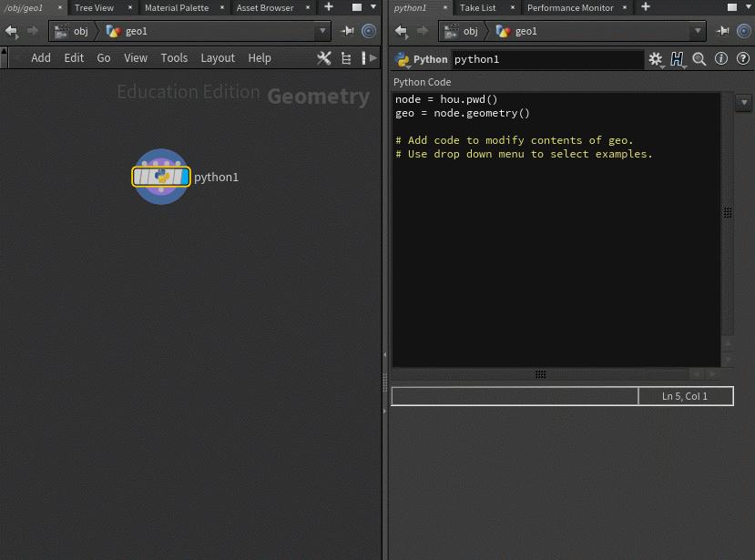
Task: Click network editor link circle icon
Action: (369, 31)
